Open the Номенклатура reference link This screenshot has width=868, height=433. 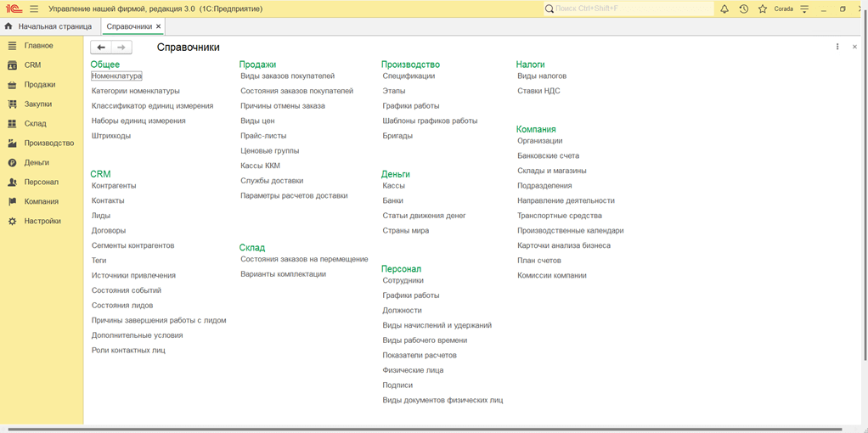click(x=116, y=76)
